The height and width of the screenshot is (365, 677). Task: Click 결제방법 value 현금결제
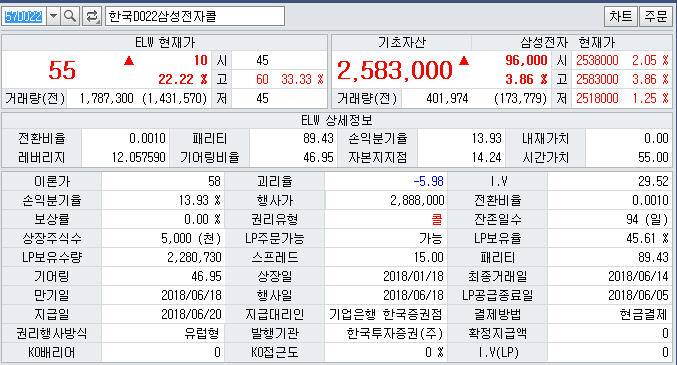pyautogui.click(x=643, y=314)
